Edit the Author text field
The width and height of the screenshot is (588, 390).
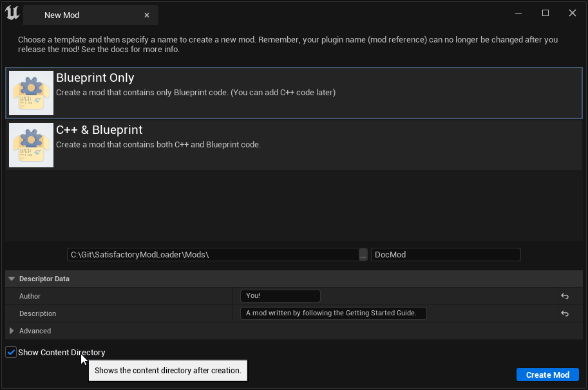(x=280, y=296)
